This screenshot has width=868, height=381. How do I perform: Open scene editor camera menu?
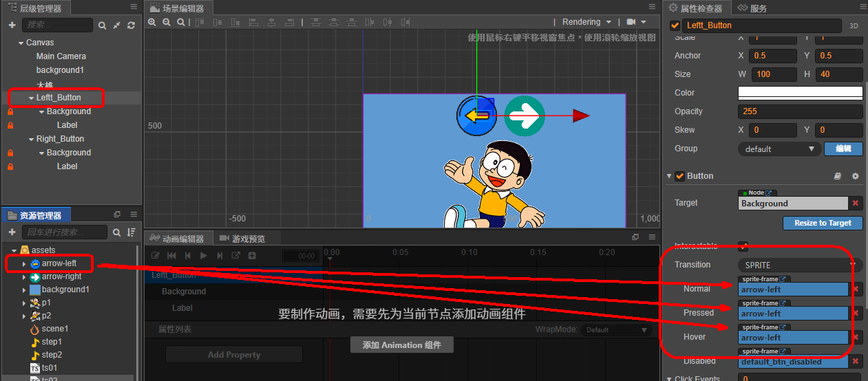click(635, 22)
